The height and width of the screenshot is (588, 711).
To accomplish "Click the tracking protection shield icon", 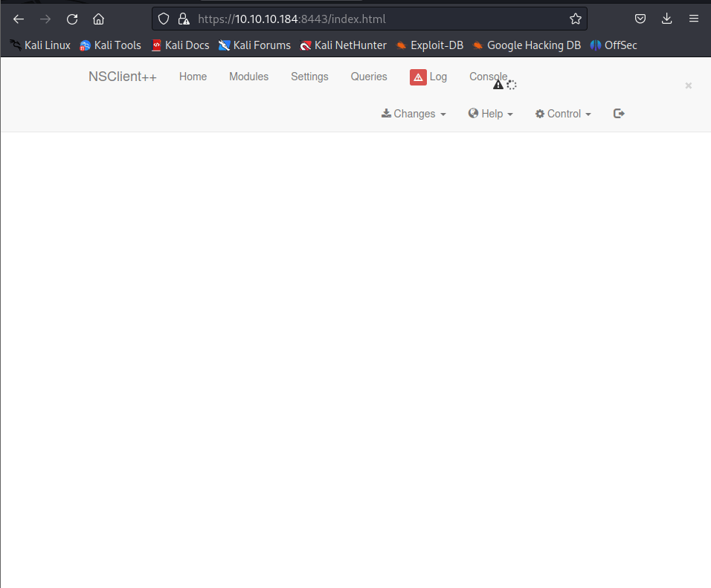I will coord(164,19).
